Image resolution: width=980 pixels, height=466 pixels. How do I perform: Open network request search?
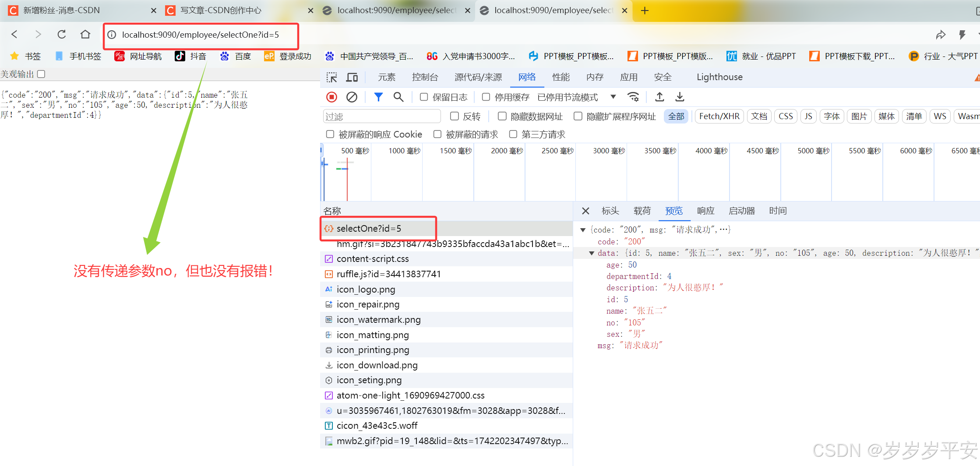398,97
